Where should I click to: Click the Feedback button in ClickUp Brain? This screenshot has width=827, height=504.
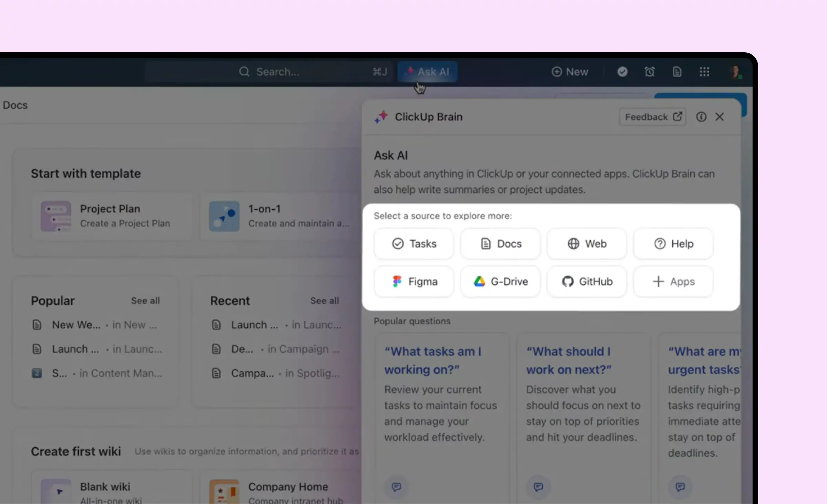(x=653, y=117)
